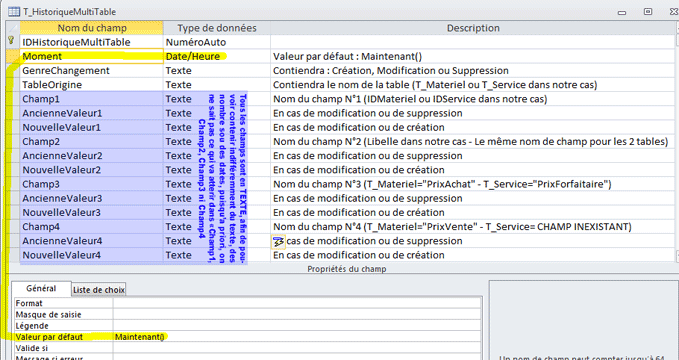Select the NouvelleValeur4 field name

coord(92,255)
